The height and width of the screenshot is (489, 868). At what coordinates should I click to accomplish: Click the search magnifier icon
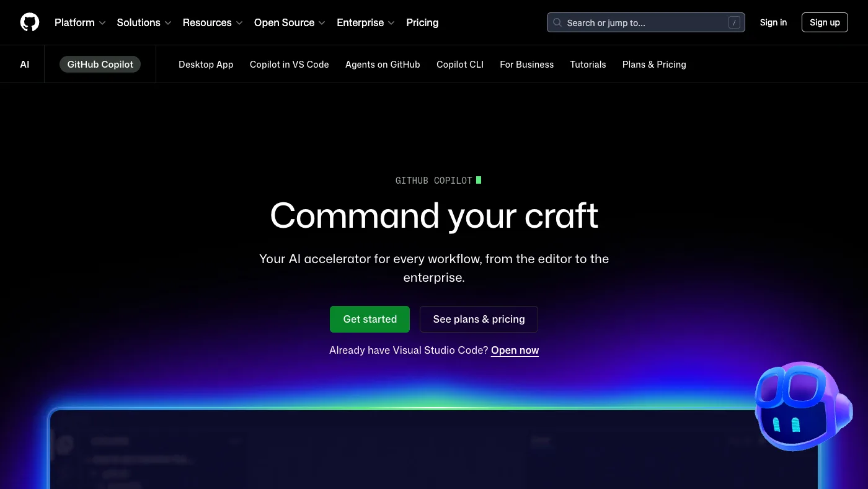557,22
